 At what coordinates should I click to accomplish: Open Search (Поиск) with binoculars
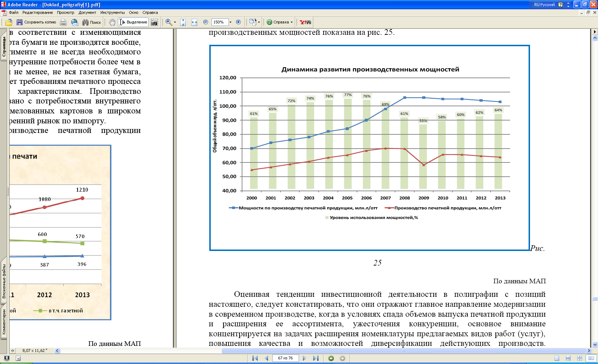click(x=91, y=22)
